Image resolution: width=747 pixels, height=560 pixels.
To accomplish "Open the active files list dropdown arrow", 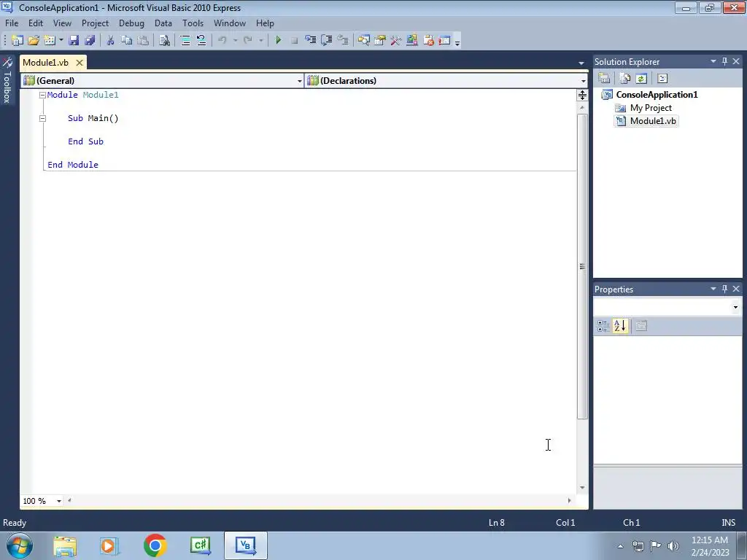I will 581,63.
